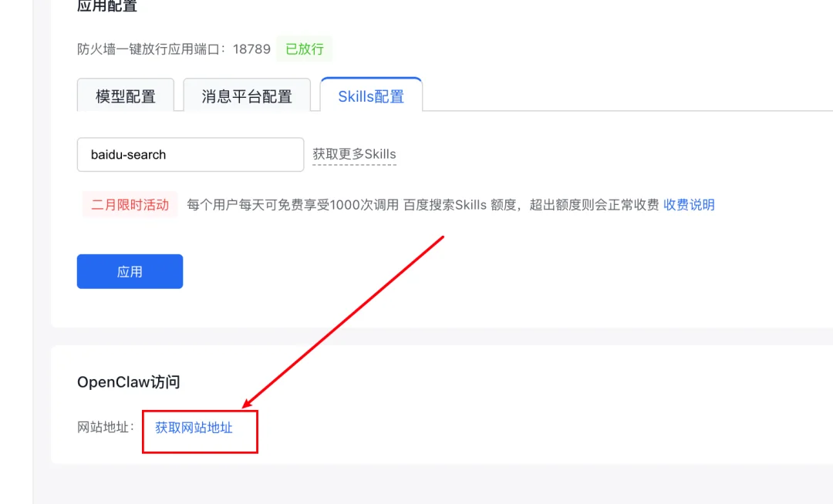Click the 应用配置 section heading
The height and width of the screenshot is (504, 833).
pyautogui.click(x=105, y=6)
